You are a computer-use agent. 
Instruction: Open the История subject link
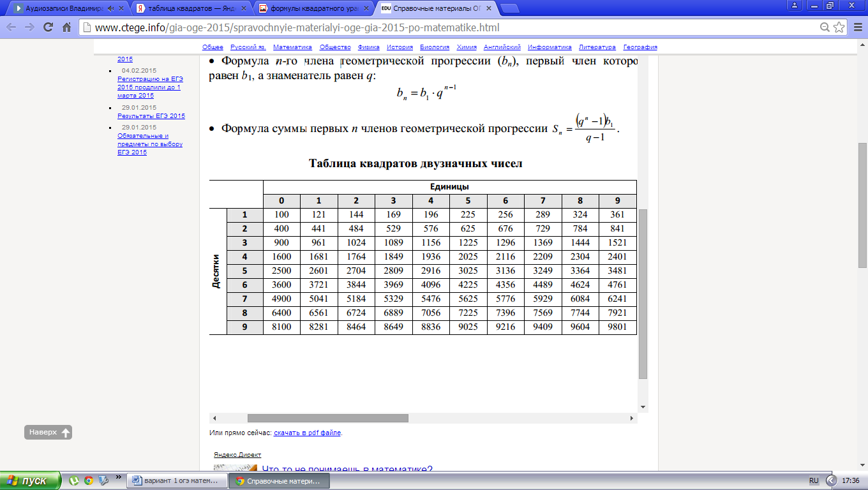pos(400,47)
